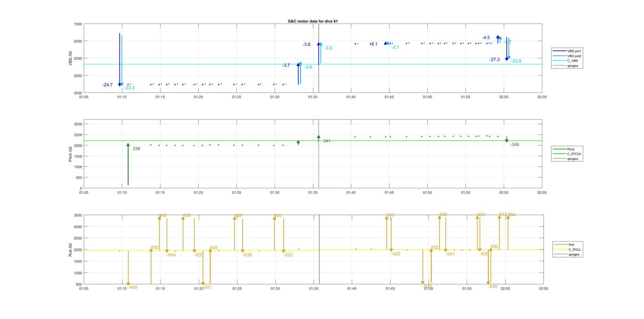Select the -23.9 light blue data label

[516, 61]
